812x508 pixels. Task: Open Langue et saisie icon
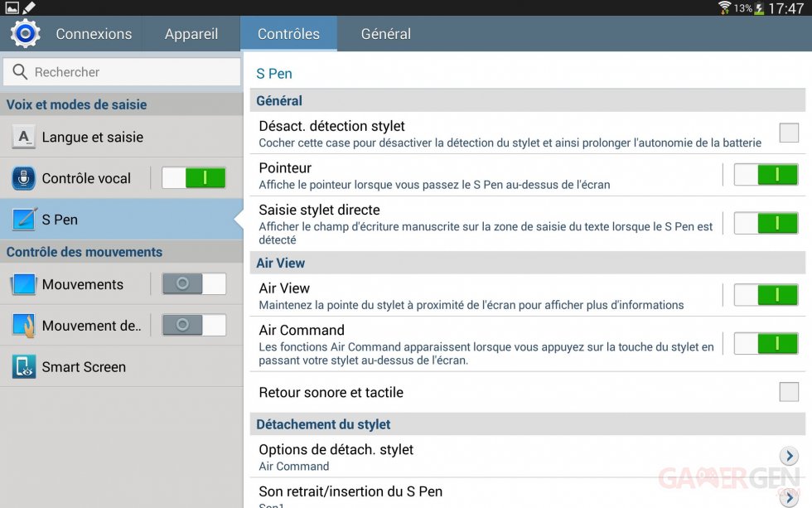click(24, 138)
